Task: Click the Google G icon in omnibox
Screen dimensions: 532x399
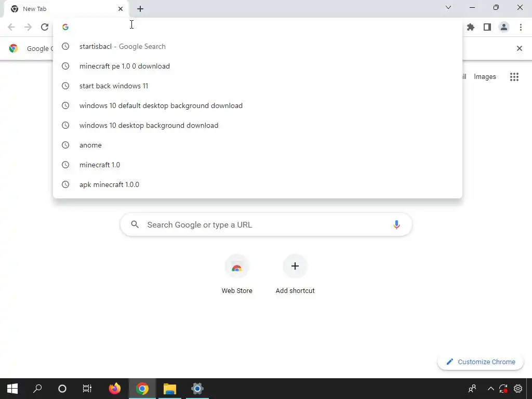Action: (x=65, y=27)
